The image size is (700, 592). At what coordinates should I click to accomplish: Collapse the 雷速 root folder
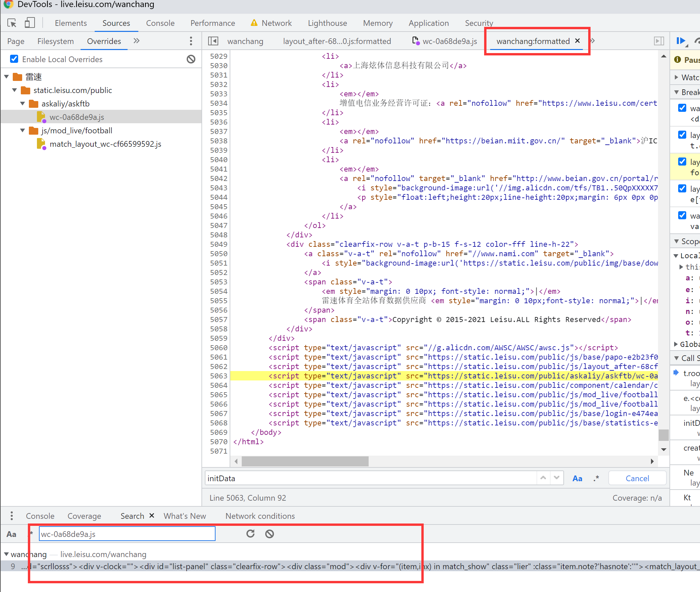(x=6, y=77)
